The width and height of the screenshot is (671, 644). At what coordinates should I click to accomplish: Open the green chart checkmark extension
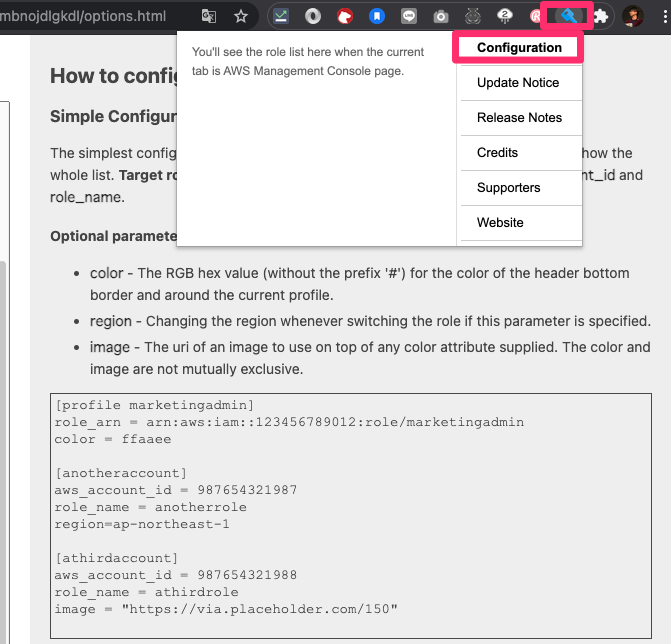(x=281, y=16)
